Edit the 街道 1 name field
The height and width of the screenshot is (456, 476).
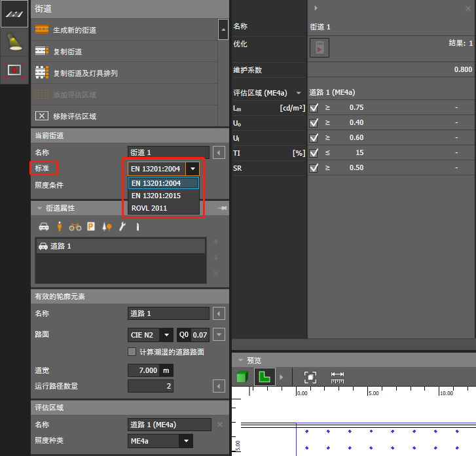(x=168, y=152)
